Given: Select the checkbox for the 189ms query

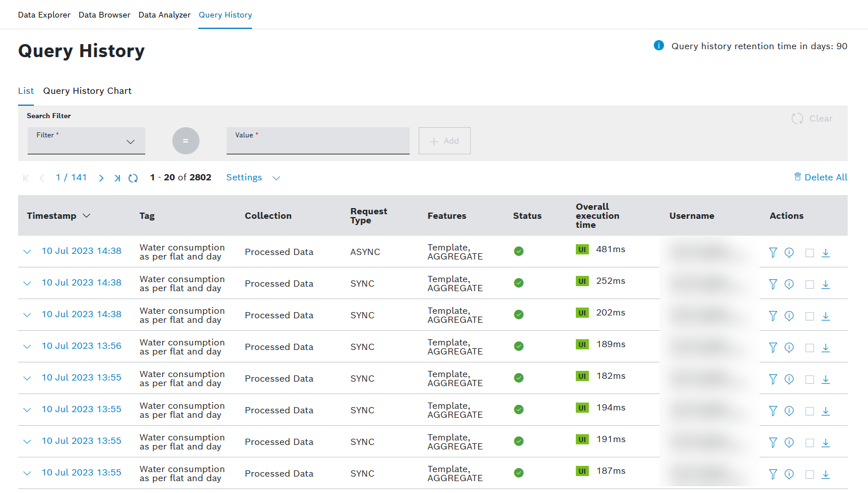Looking at the screenshot, I should pos(809,348).
